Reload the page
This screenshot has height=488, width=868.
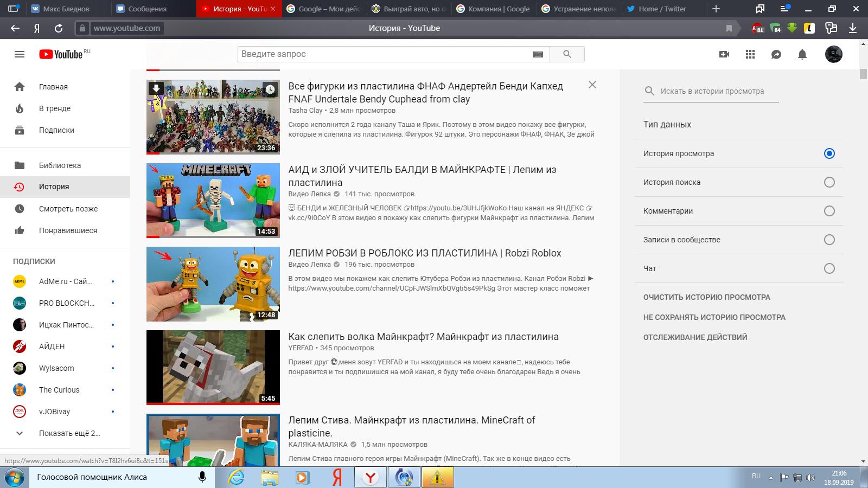tap(59, 28)
